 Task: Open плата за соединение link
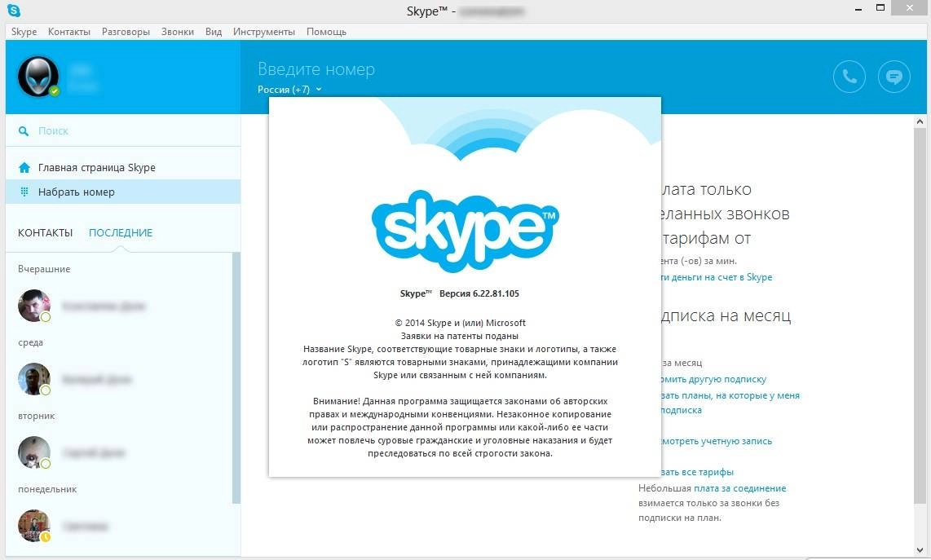pyautogui.click(x=739, y=488)
